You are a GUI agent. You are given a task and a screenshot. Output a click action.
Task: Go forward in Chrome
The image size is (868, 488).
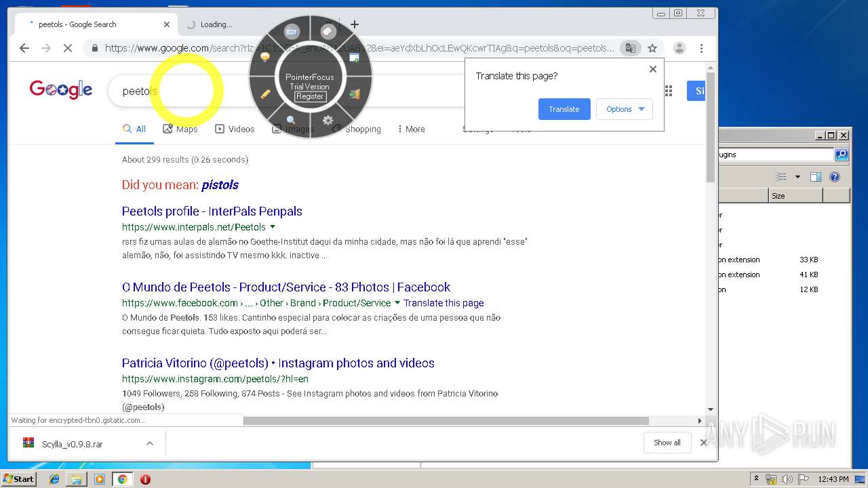click(46, 48)
